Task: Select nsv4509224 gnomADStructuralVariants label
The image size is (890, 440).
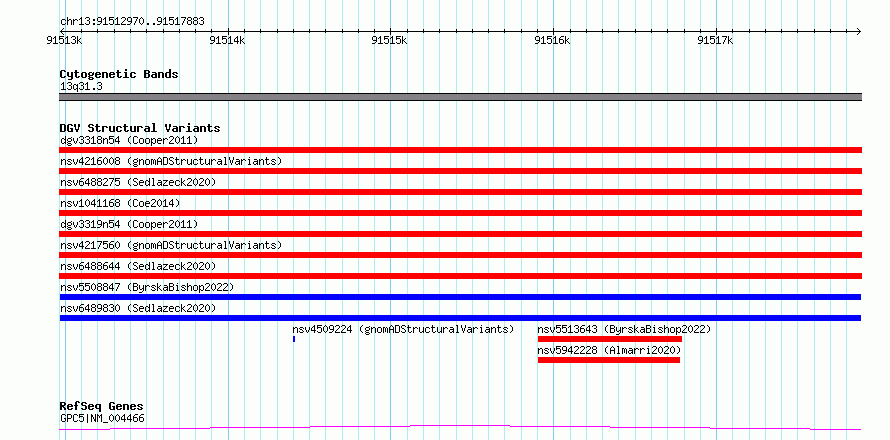Action: 403,329
